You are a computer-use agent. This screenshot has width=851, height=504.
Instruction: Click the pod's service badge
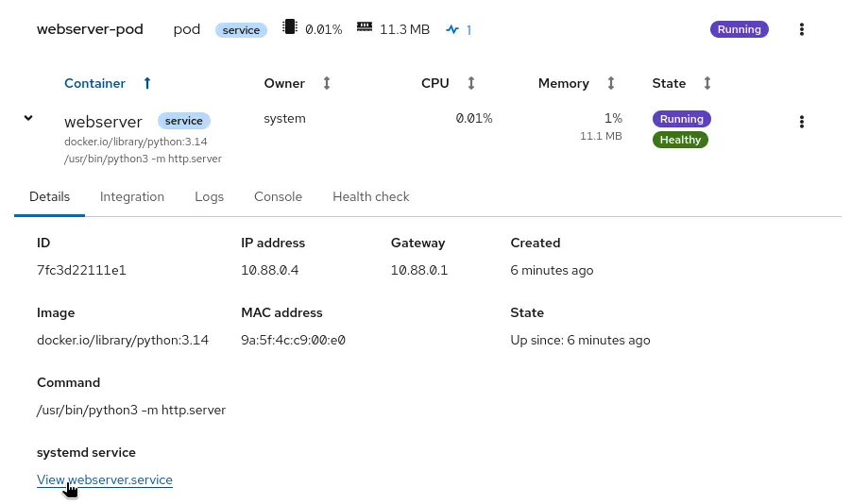pyautogui.click(x=241, y=30)
